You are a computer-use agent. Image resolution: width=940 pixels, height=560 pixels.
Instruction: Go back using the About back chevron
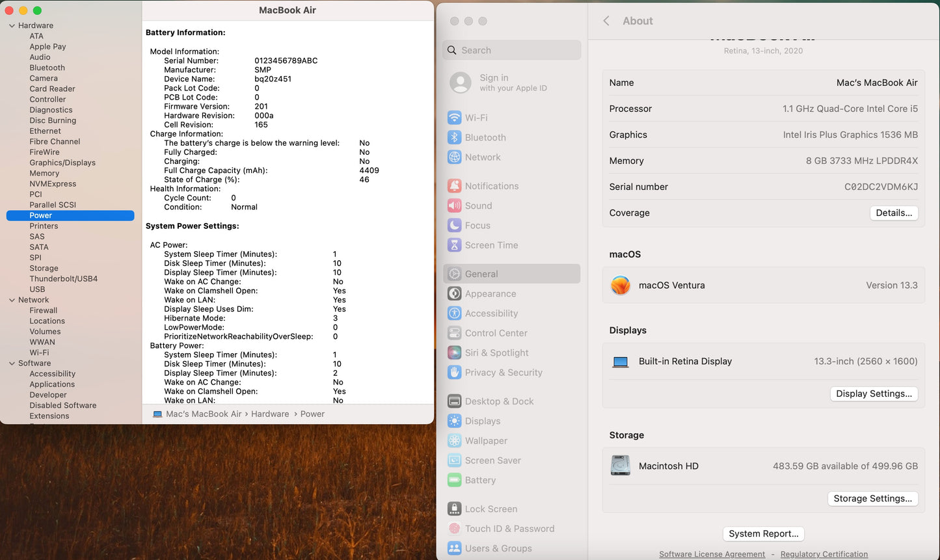(606, 21)
